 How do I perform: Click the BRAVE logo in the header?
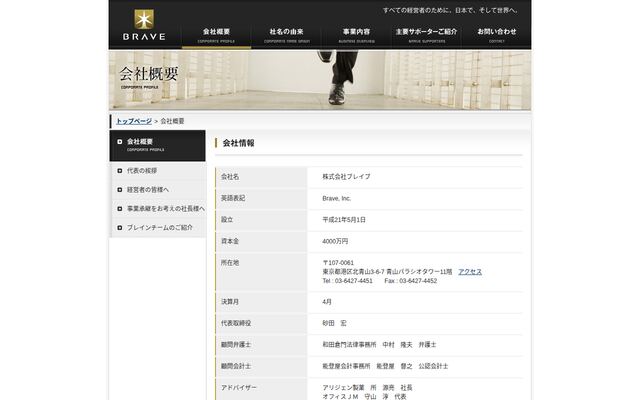click(144, 25)
